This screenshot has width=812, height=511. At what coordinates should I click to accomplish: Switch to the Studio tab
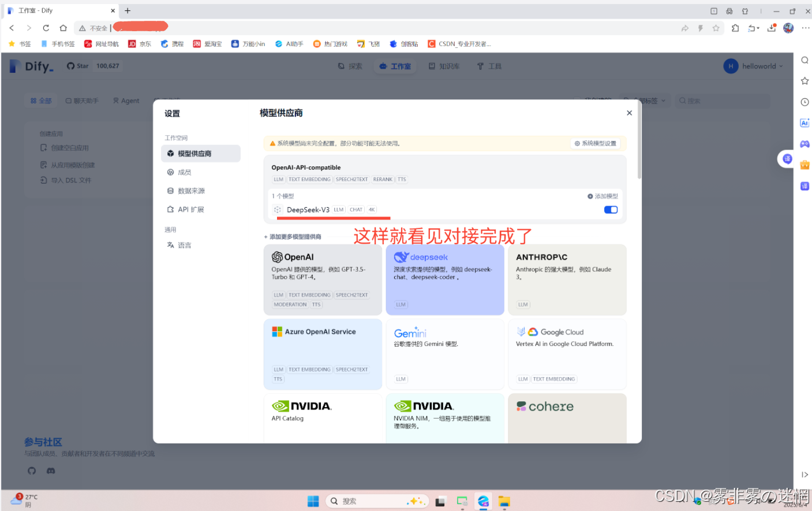[x=395, y=66]
